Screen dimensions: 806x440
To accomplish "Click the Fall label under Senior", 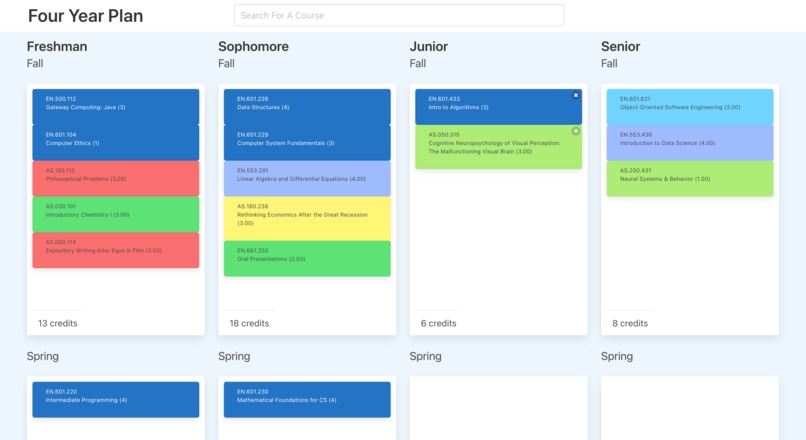I will tap(609, 63).
